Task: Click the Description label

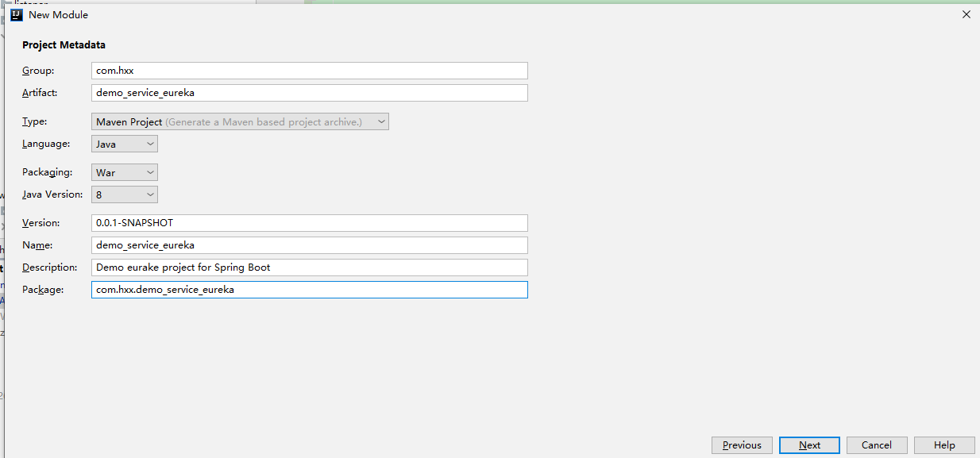Action: coord(50,267)
